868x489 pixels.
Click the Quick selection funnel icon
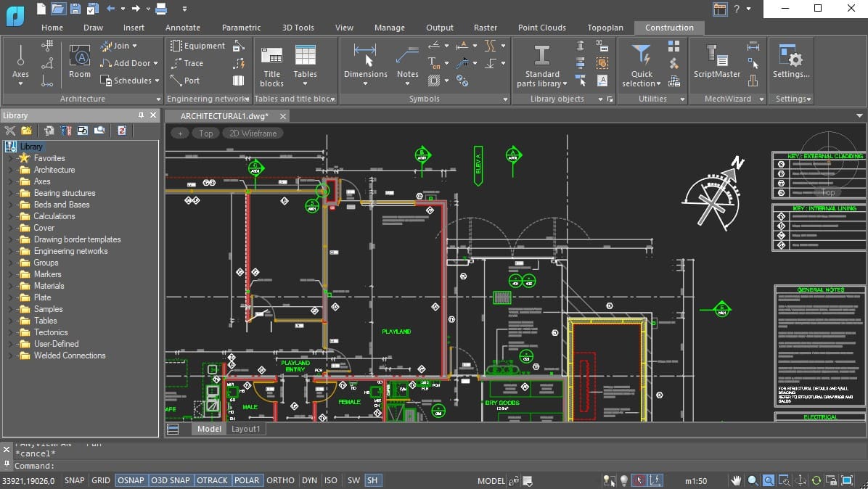pyautogui.click(x=642, y=55)
